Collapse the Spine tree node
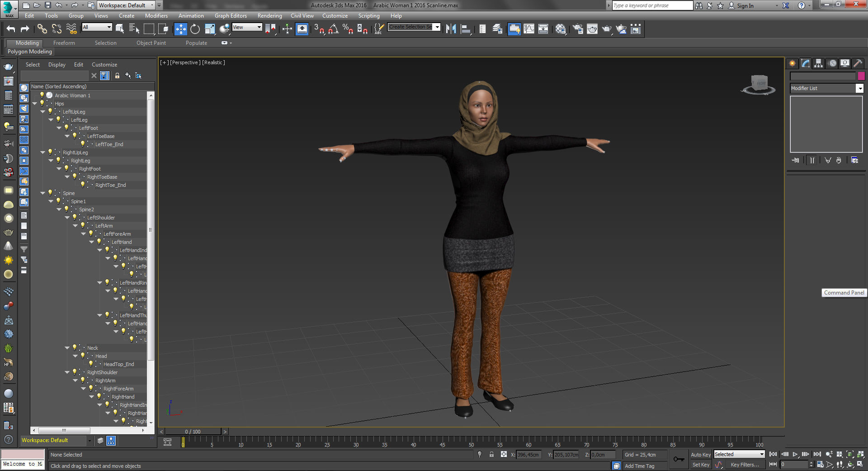Screen dimensions: 868x471 pyautogui.click(x=42, y=193)
